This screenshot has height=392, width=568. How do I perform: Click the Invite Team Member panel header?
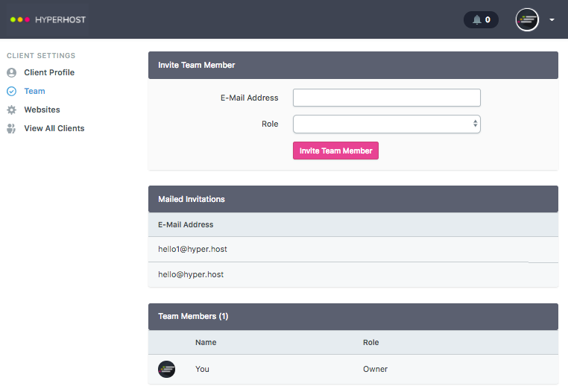click(x=353, y=66)
